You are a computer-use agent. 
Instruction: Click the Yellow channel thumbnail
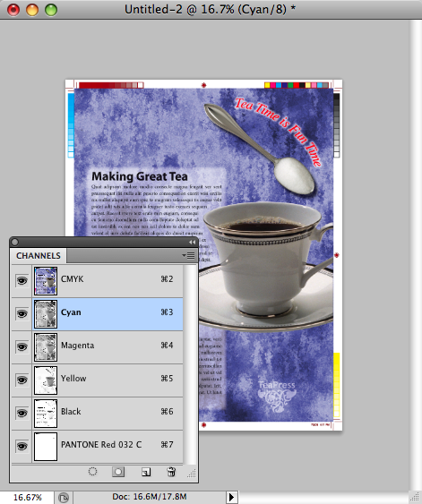point(46,380)
